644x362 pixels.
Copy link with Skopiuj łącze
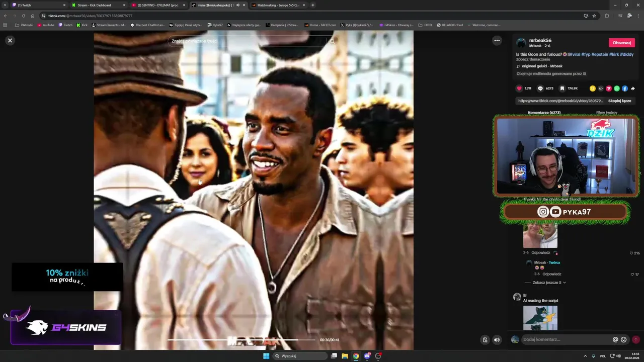[619, 101]
